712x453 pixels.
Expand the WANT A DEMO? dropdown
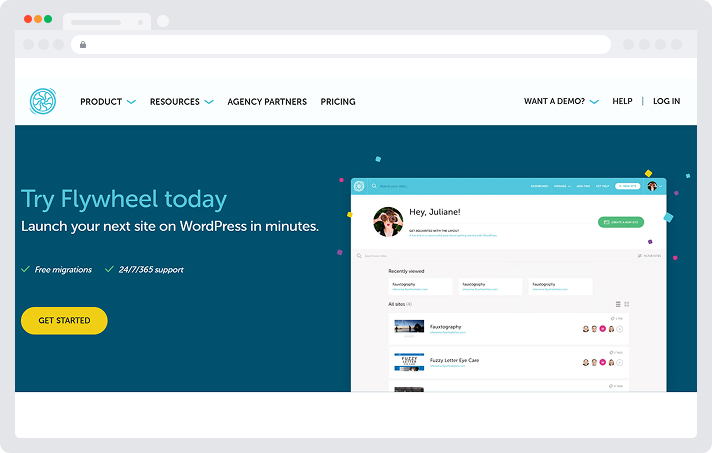click(561, 101)
